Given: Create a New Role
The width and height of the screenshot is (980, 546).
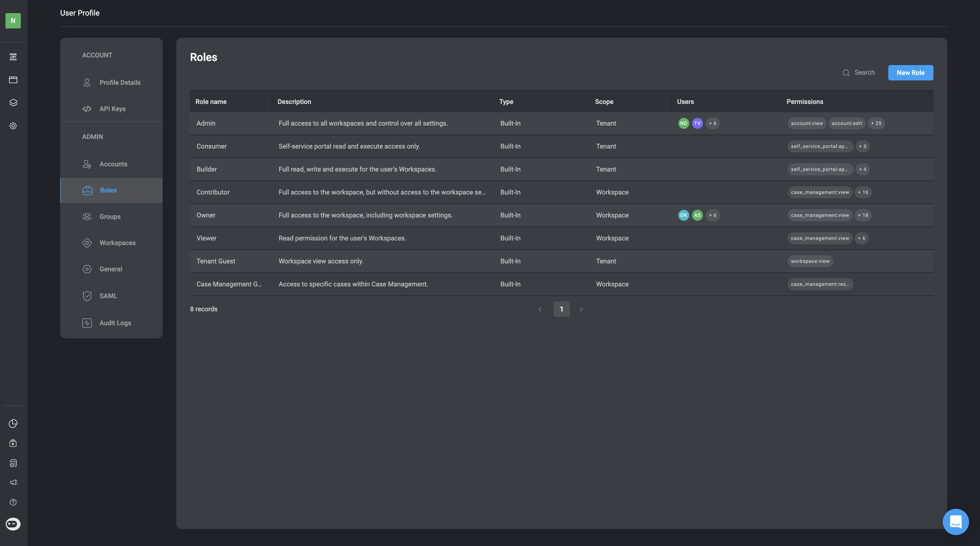Looking at the screenshot, I should click(910, 72).
